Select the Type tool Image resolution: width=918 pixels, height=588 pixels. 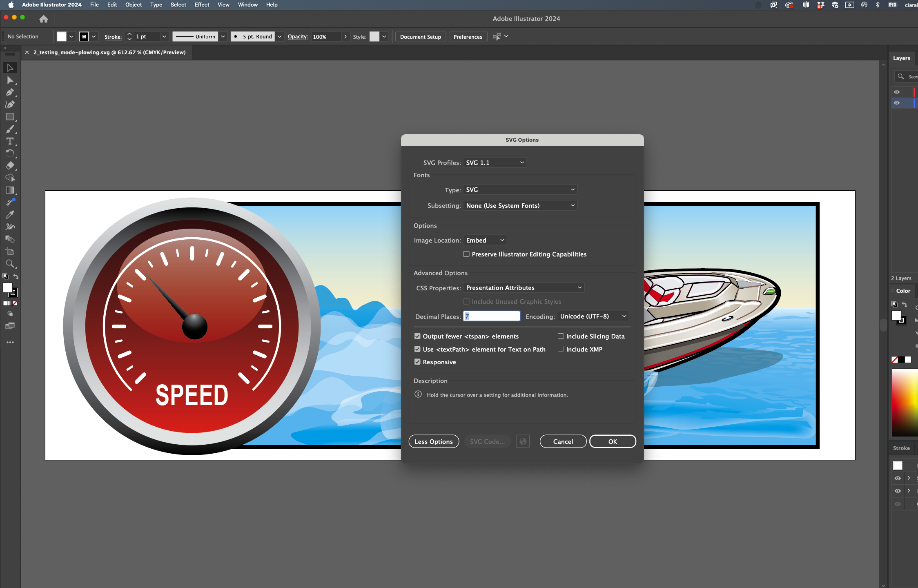10,141
